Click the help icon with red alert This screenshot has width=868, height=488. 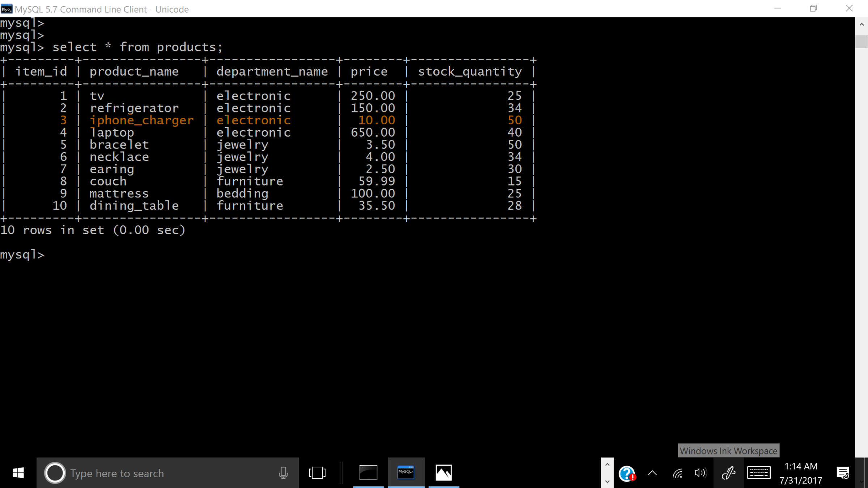pyautogui.click(x=627, y=473)
